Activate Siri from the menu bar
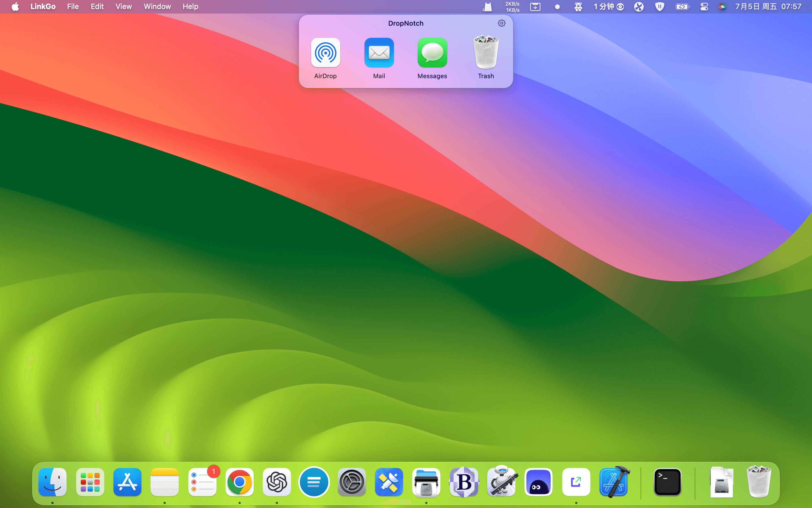Image resolution: width=812 pixels, height=508 pixels. 722,7
